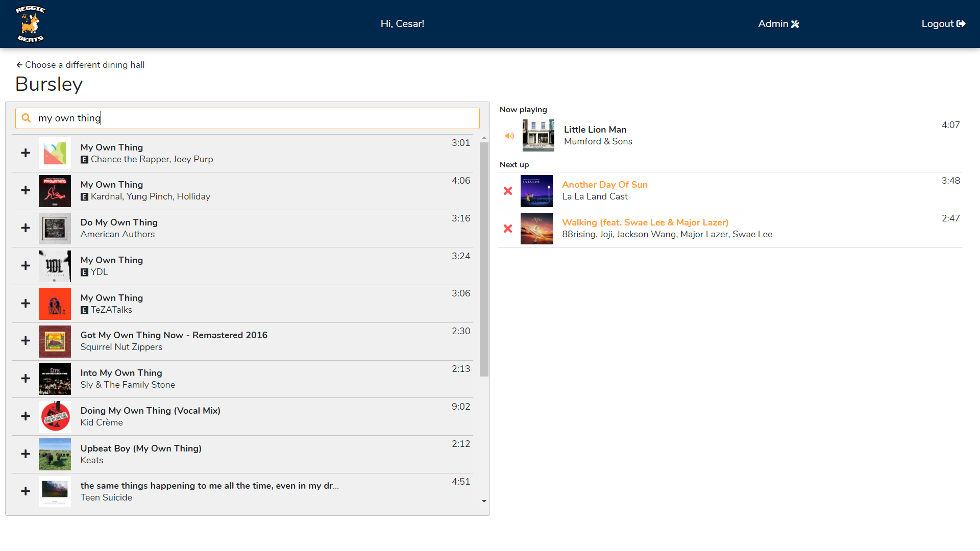The height and width of the screenshot is (551, 980).
Task: Click the 4:07 now-playing duration
Action: (x=950, y=125)
